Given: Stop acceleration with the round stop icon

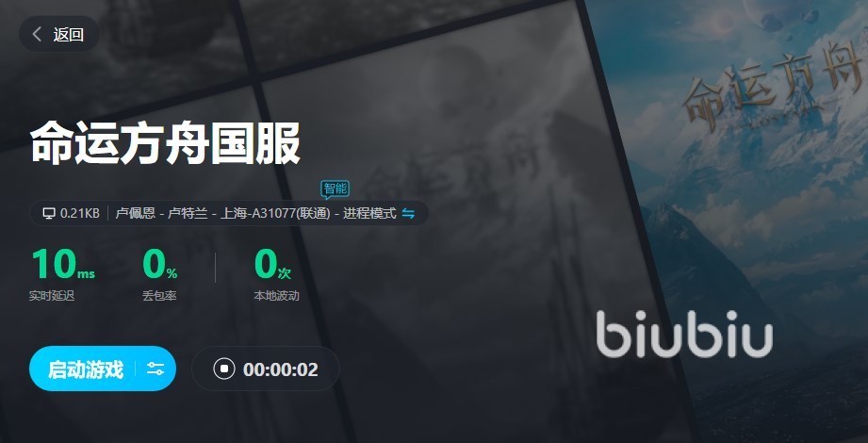Looking at the screenshot, I should pos(224,369).
